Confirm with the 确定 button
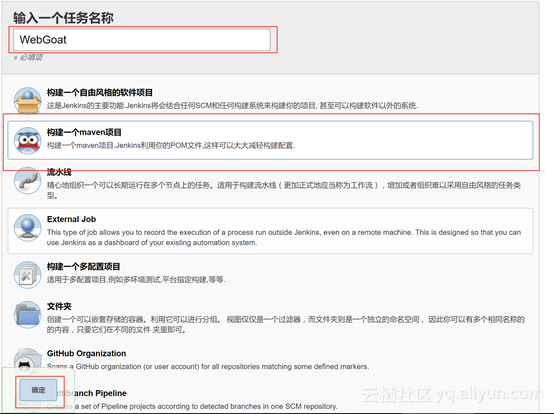Viewport: 554px width, 414px height. pyautogui.click(x=38, y=390)
